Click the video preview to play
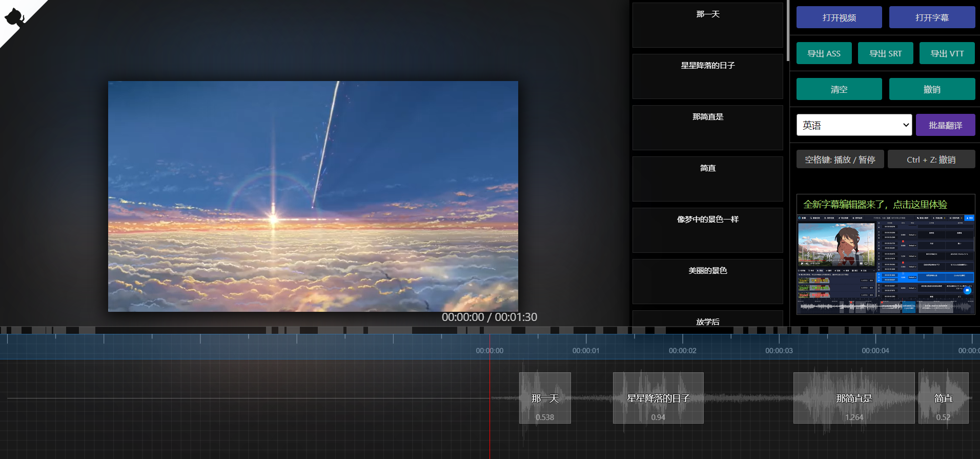This screenshot has height=459, width=980. click(313, 196)
